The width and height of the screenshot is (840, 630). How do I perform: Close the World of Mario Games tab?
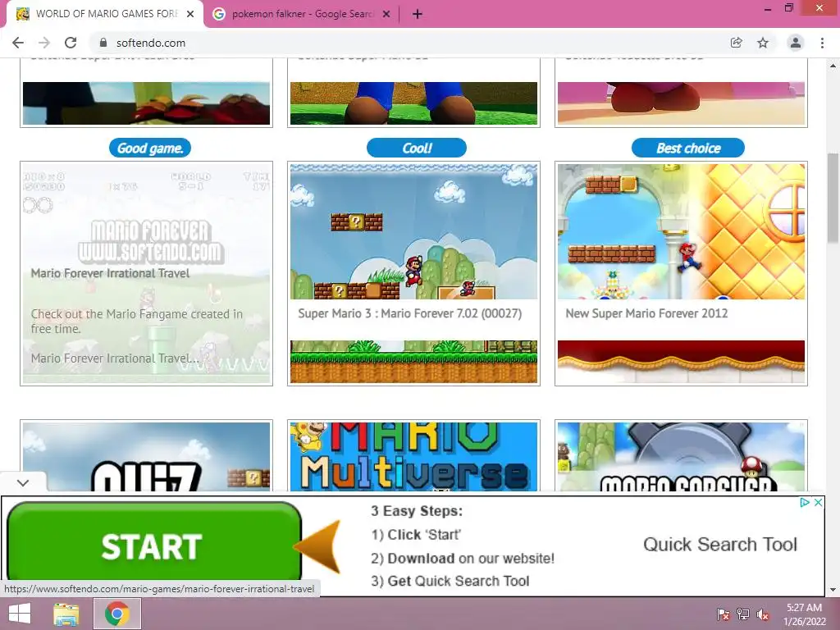point(190,14)
